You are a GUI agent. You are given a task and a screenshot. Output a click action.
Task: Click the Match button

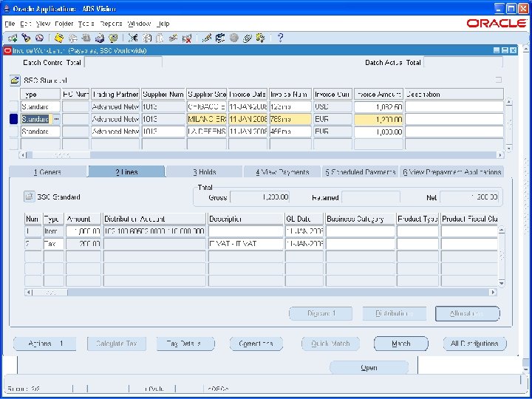[401, 344]
